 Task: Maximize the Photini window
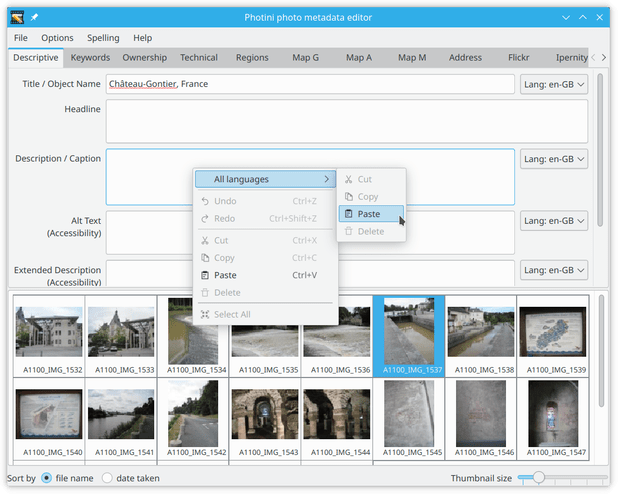tap(583, 17)
